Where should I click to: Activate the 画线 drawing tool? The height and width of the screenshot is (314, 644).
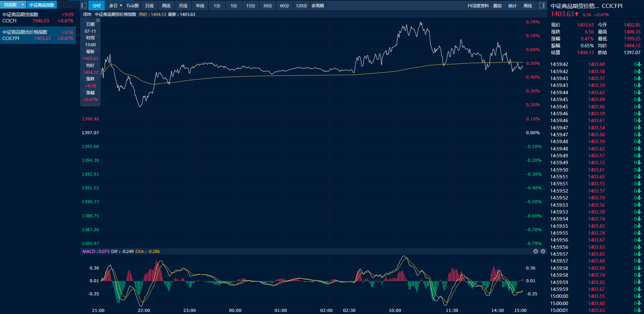[x=528, y=6]
